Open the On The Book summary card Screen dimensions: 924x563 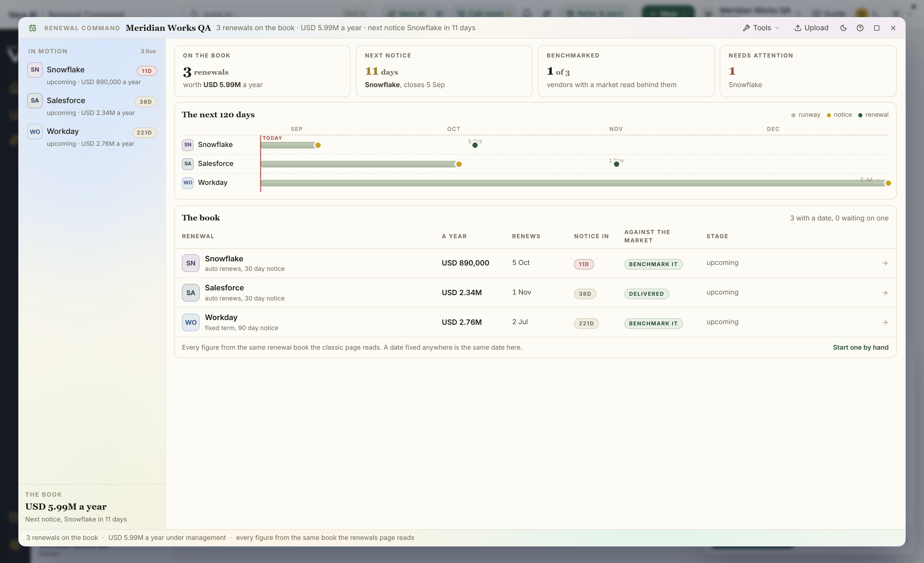click(262, 71)
